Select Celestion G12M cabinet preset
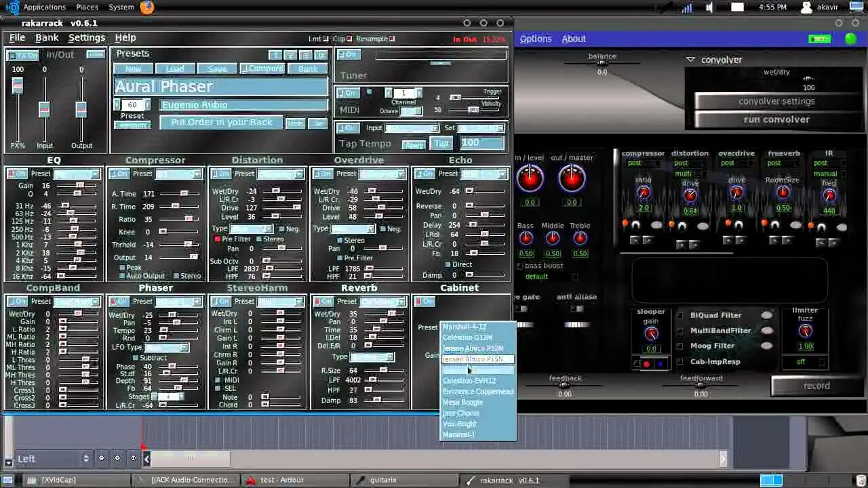 click(477, 338)
